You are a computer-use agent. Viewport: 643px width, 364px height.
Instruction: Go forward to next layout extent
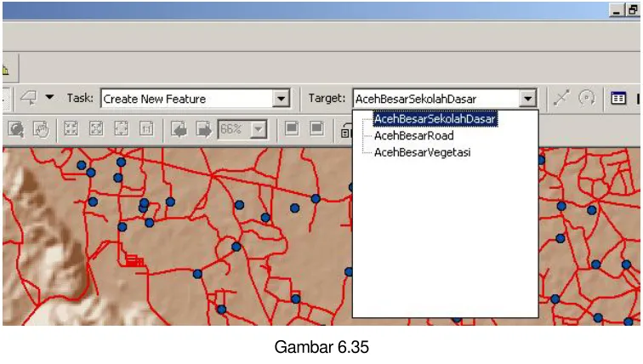point(204,129)
